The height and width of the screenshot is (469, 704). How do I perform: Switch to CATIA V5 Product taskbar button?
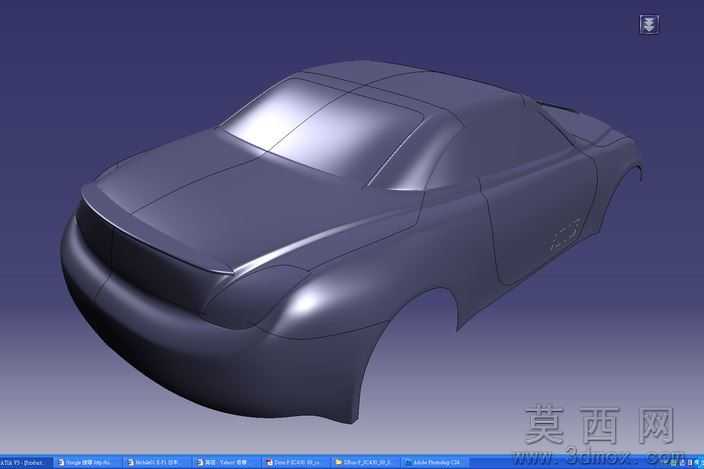pos(25,462)
